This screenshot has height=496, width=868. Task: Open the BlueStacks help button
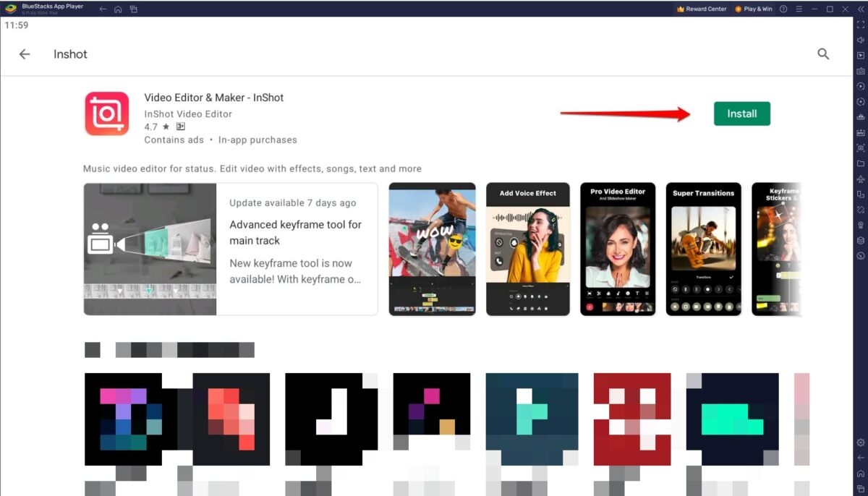coord(783,9)
